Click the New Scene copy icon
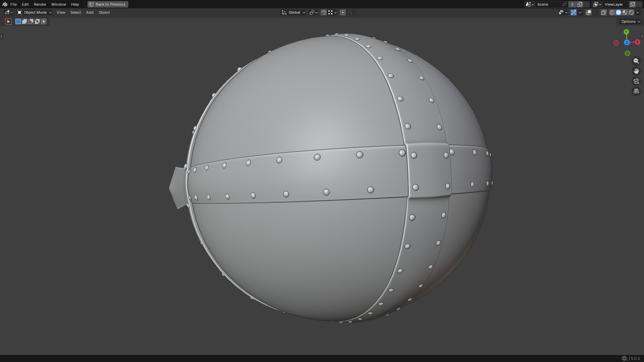The image size is (644, 362). tap(580, 4)
